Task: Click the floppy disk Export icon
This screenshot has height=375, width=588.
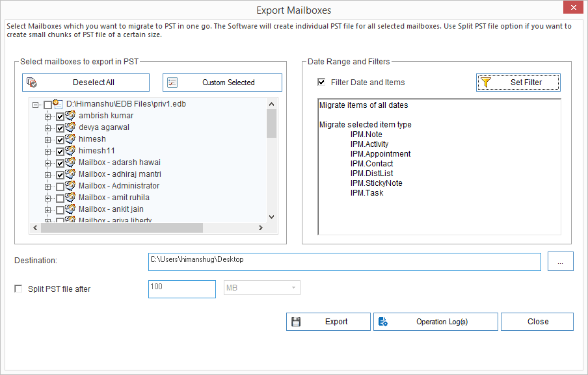Action: click(296, 322)
